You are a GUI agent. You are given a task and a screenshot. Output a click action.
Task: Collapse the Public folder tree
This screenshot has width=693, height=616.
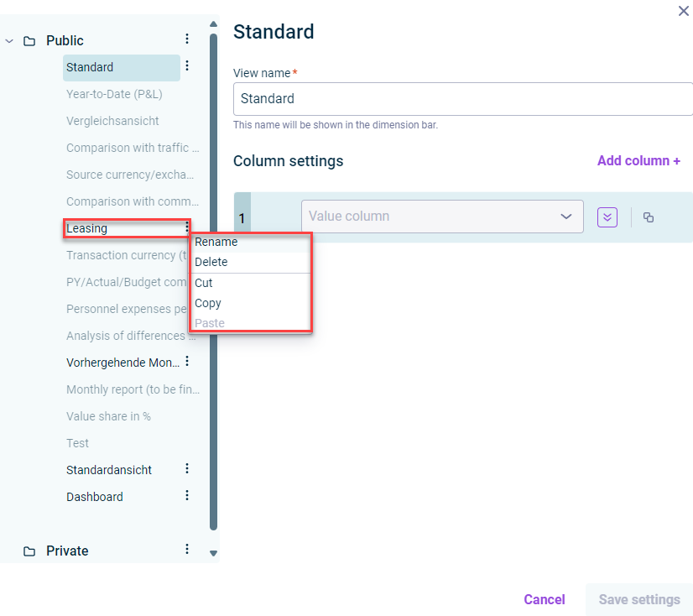8,39
